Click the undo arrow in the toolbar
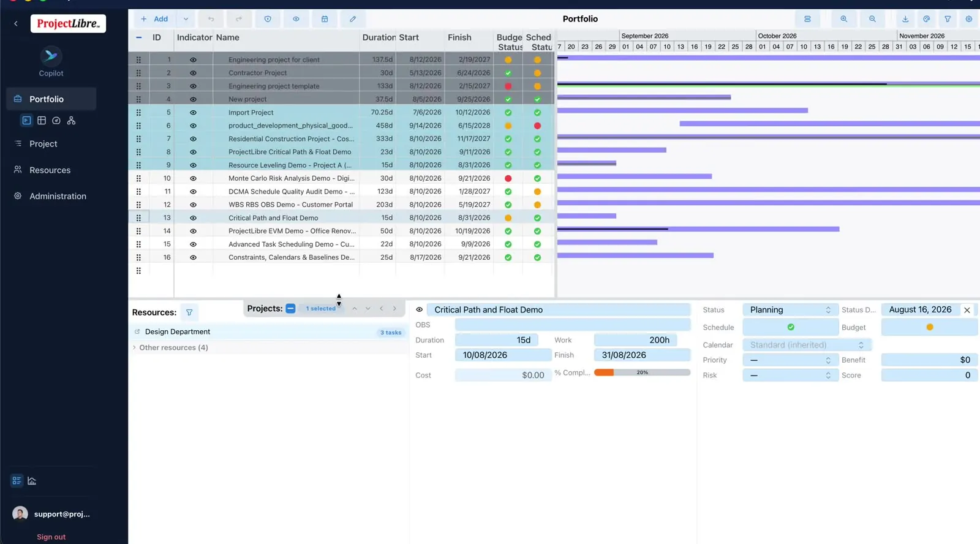 tap(211, 19)
